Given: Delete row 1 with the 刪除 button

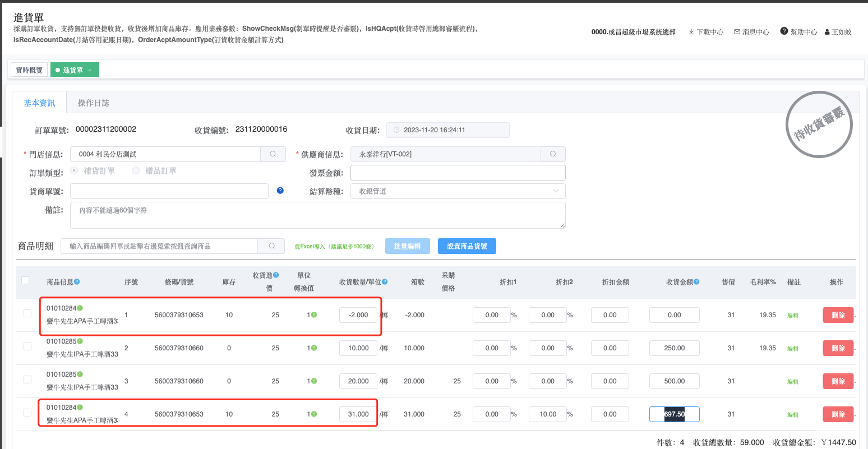Looking at the screenshot, I should [838, 315].
